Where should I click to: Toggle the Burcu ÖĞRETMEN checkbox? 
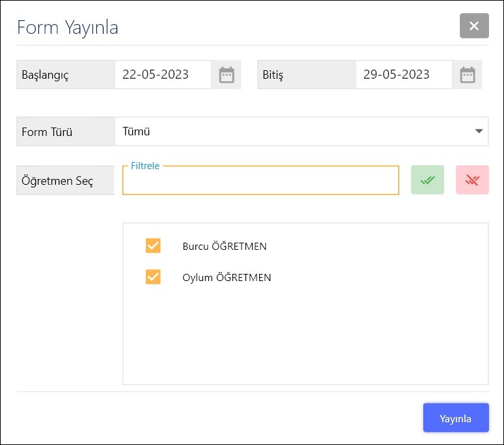click(153, 246)
